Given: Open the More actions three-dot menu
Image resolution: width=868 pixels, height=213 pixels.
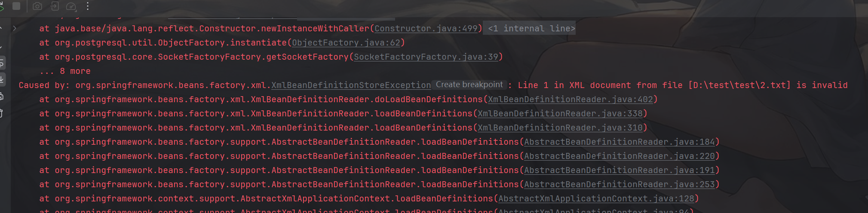Looking at the screenshot, I should point(88,6).
